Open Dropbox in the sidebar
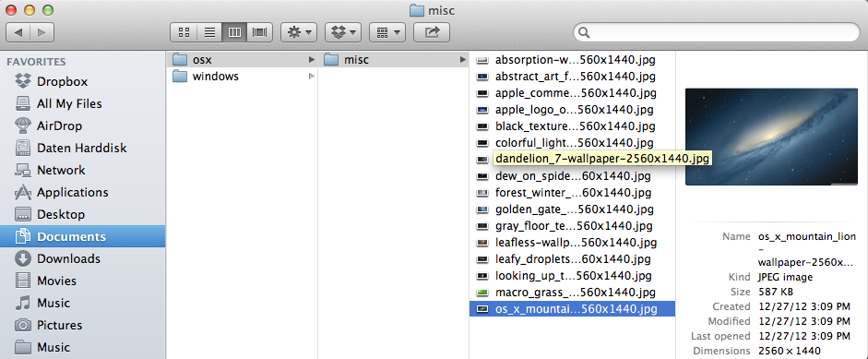 coord(82,81)
